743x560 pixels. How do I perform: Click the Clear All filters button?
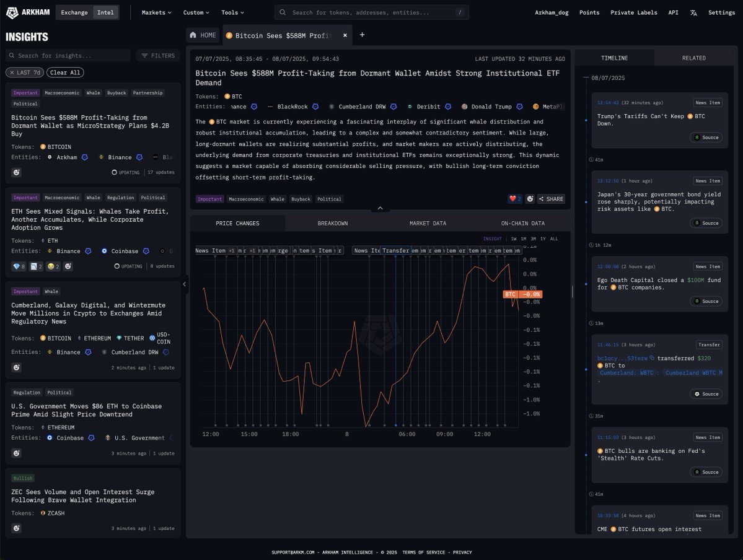coord(65,72)
